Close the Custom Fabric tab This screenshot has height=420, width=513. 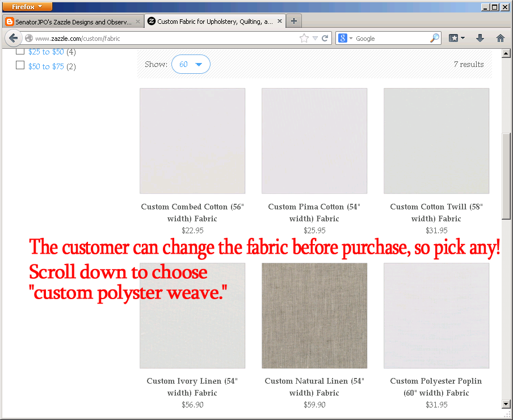[x=280, y=21]
